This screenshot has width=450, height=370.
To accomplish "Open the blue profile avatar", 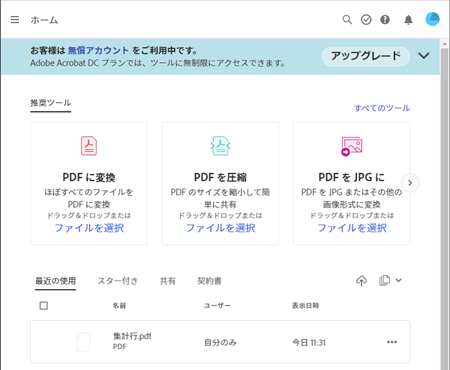I will (x=432, y=19).
